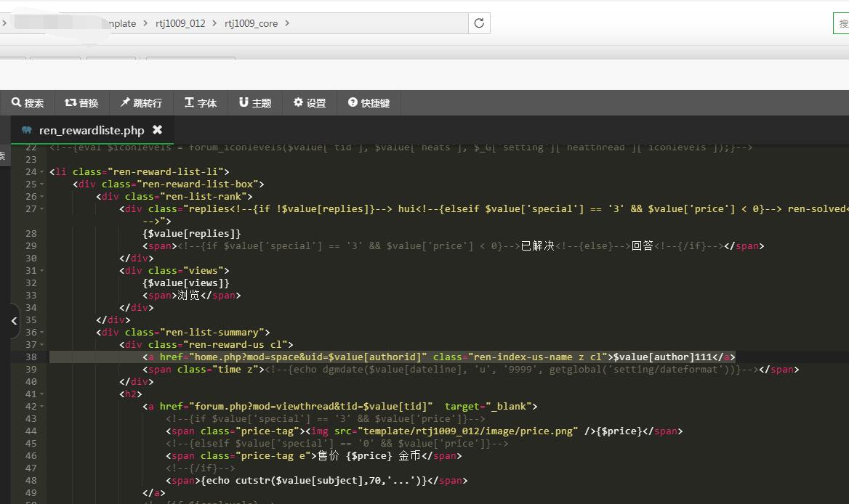Screen dimensions: 849x504
Task: Collapse the views div at line 31
Action: click(x=42, y=271)
